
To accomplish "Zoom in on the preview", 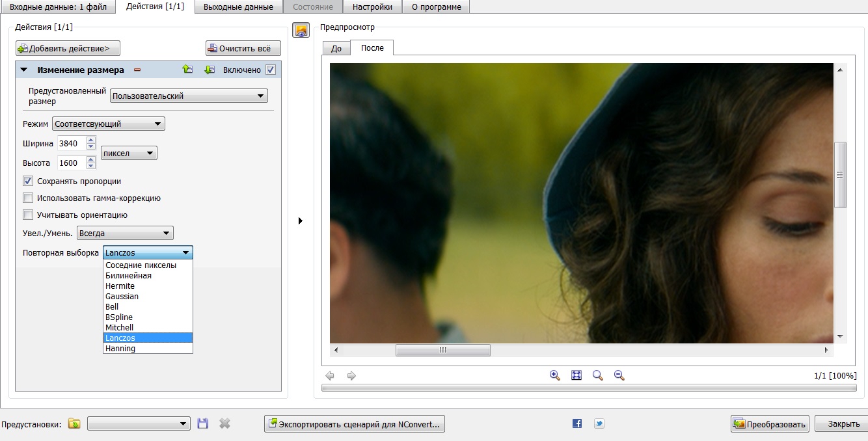I will [555, 375].
